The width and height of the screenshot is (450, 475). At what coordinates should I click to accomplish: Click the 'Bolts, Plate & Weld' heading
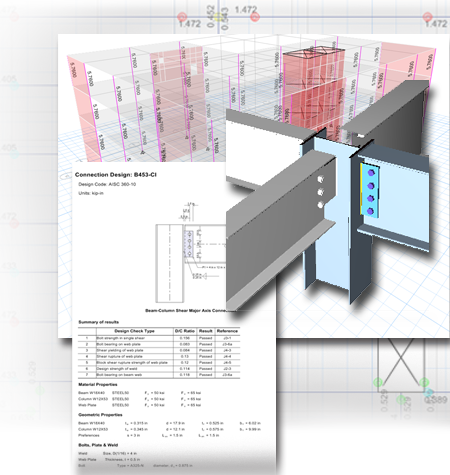98,445
